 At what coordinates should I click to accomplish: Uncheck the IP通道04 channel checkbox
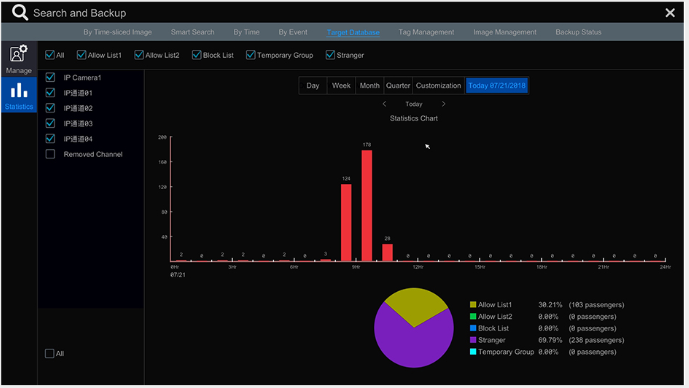(x=50, y=139)
